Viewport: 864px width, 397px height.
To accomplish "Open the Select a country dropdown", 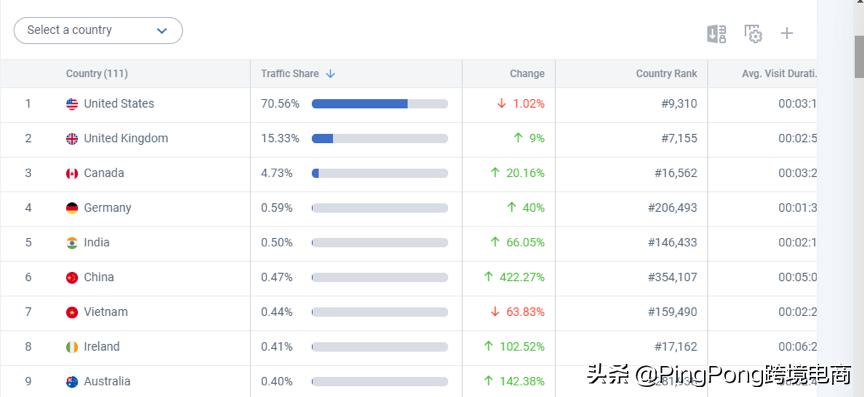I will 98,30.
